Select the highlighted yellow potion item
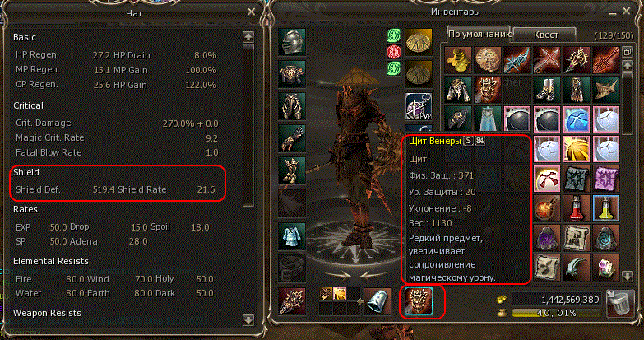644x340 pixels. (x=606, y=208)
